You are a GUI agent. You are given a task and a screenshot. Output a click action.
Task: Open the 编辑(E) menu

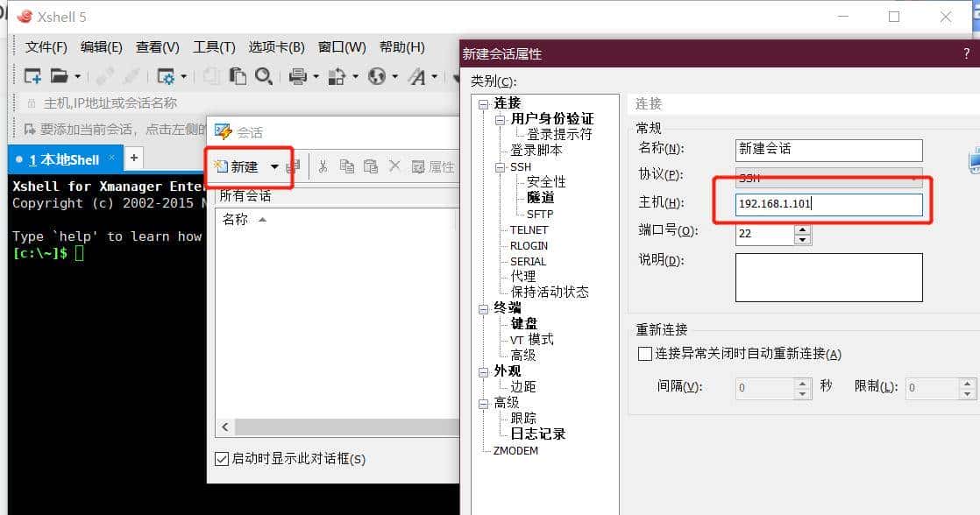(102, 47)
